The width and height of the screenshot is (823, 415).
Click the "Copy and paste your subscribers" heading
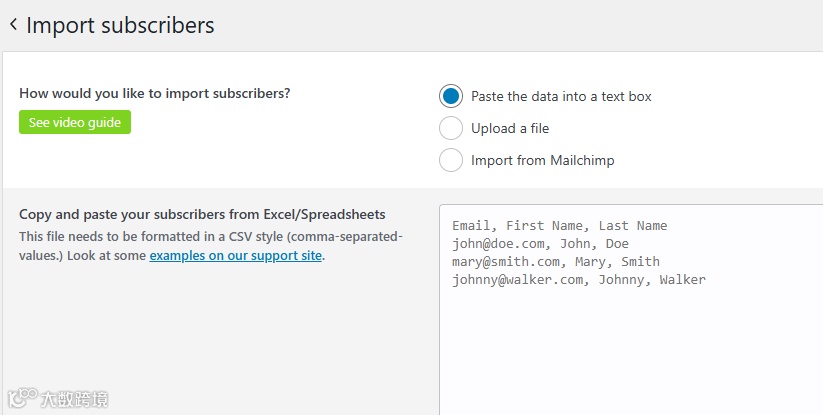(202, 214)
